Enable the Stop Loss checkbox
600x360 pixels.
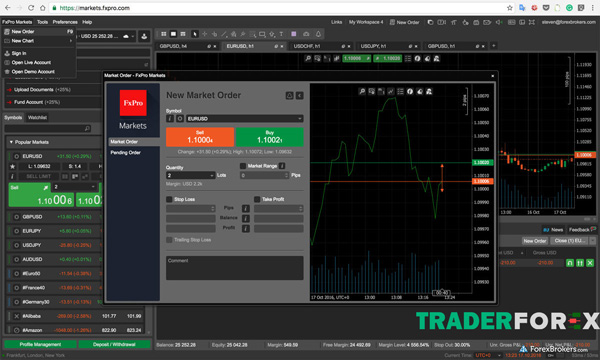(169, 199)
